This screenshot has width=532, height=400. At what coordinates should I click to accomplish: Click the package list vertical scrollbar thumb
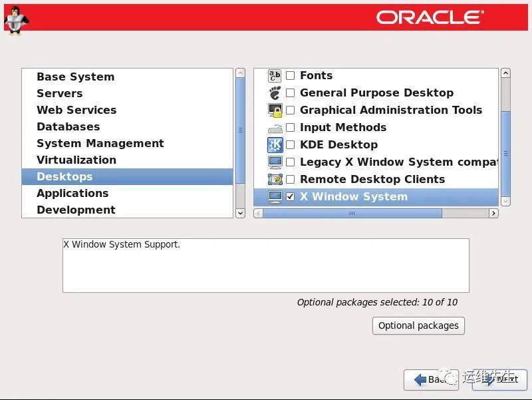[x=505, y=154]
